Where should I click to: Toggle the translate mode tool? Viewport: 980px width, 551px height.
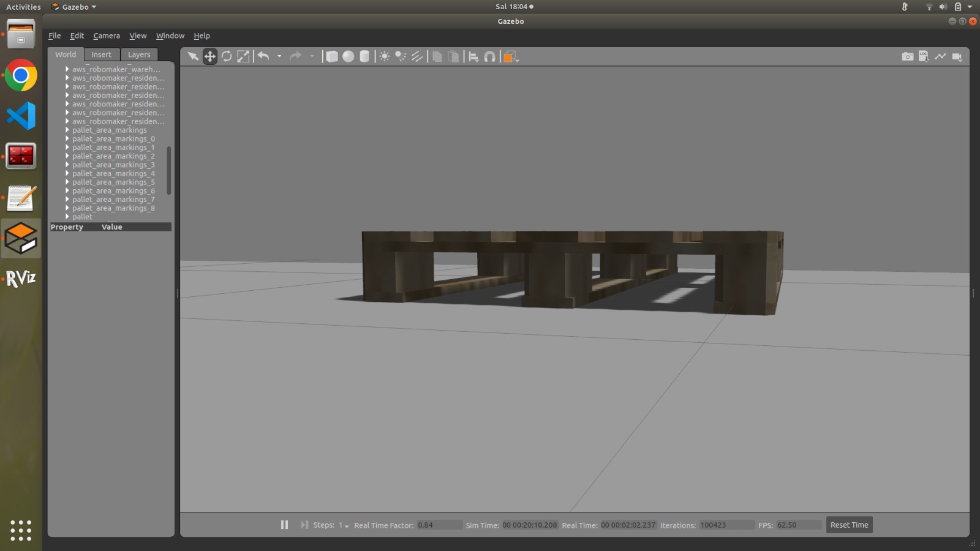(210, 56)
